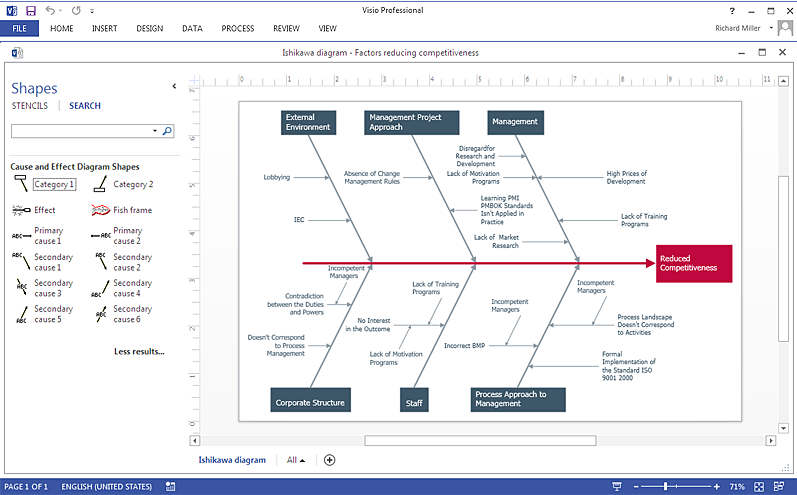
Task: Open the FILE tab
Action: tap(19, 28)
